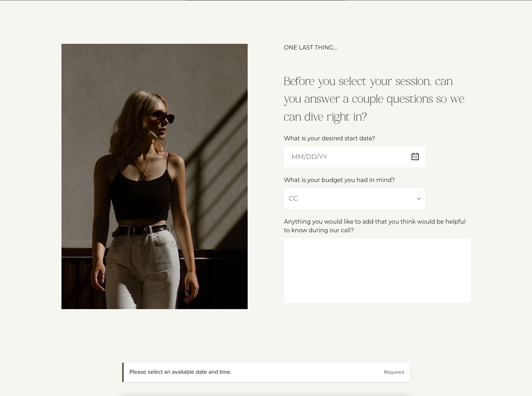Click into the large additional details text area
This screenshot has height=396, width=532.
(377, 271)
